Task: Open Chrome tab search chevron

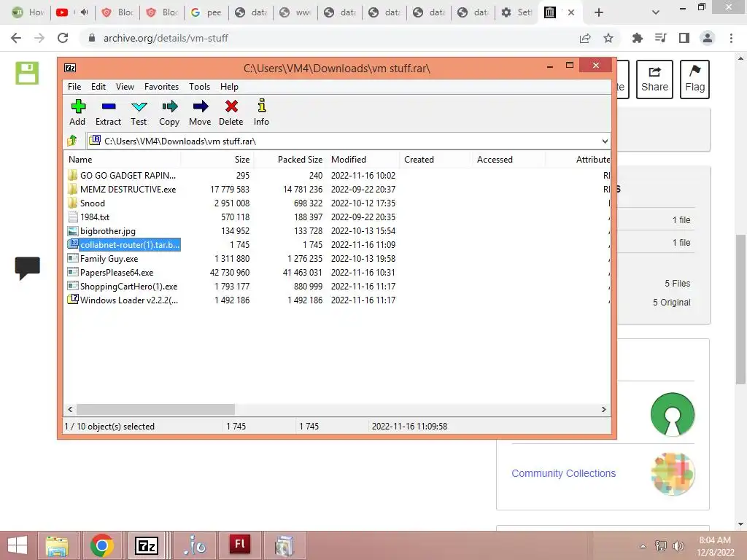Action: click(x=656, y=12)
